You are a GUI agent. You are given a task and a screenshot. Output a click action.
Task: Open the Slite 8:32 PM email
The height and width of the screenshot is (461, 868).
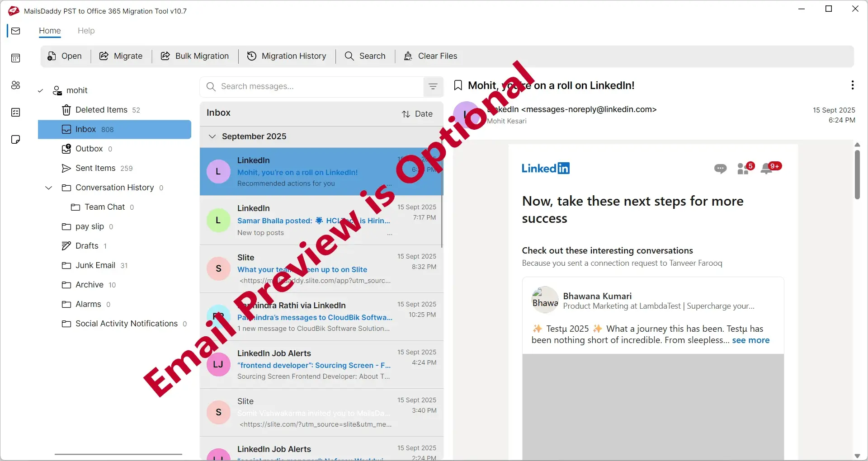(321, 269)
